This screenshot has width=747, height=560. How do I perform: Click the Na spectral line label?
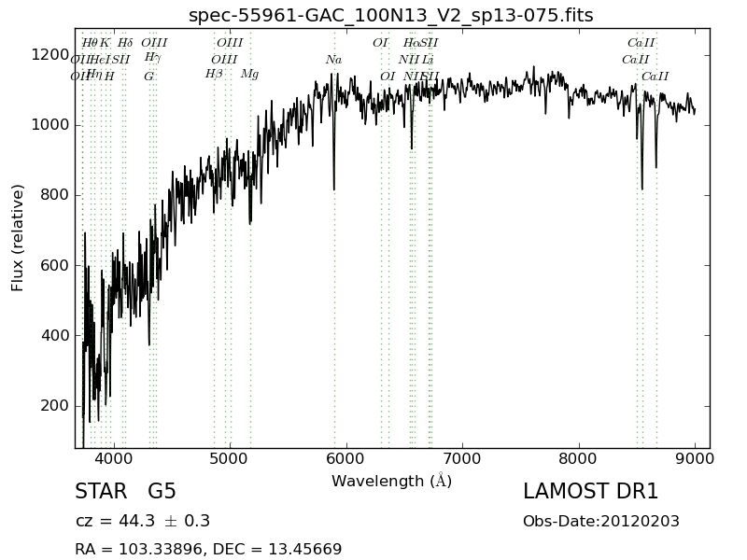click(333, 60)
